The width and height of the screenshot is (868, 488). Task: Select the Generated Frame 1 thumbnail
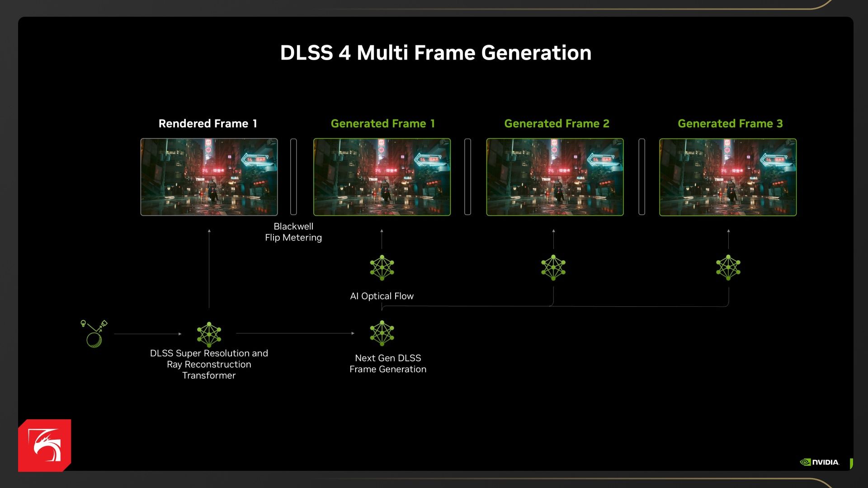coord(382,177)
